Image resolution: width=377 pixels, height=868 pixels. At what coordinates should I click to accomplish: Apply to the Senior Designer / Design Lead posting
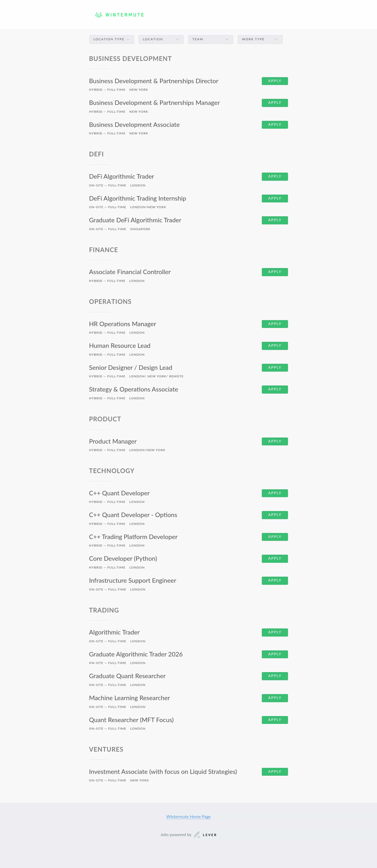274,368
